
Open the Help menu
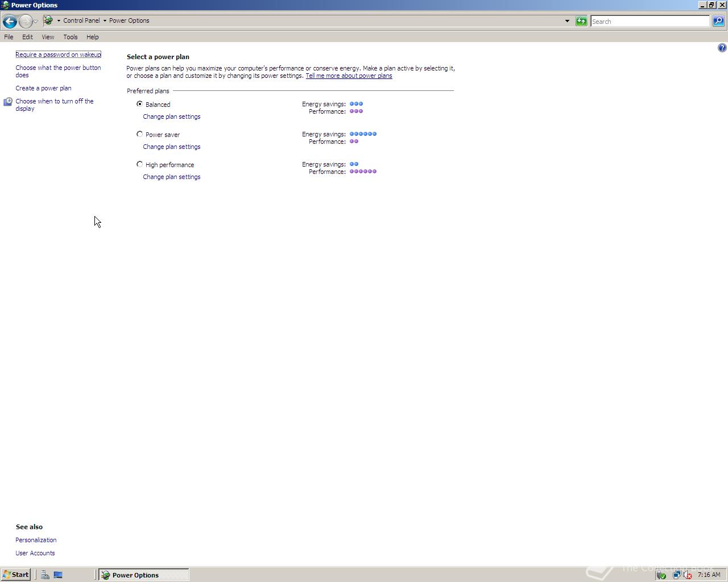pos(92,37)
